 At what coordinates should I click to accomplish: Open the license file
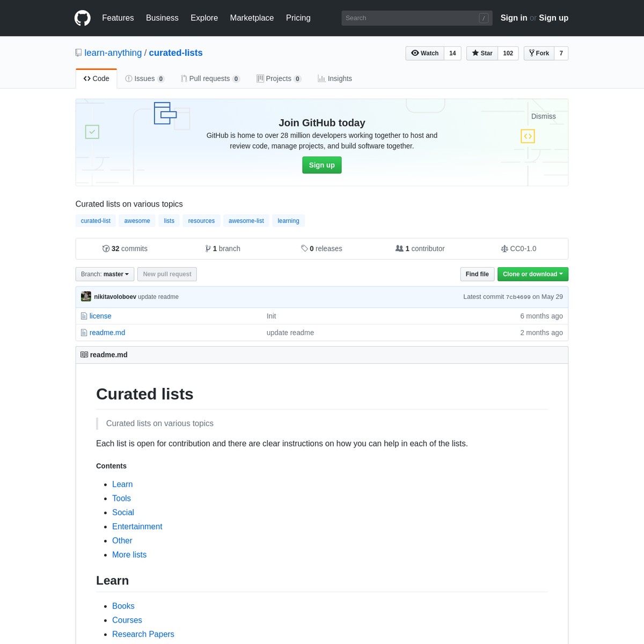[x=100, y=316]
